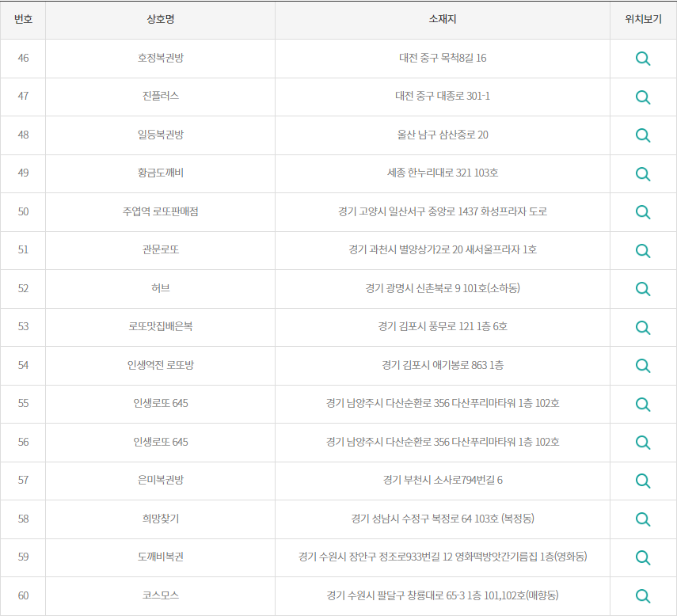This screenshot has height=616, width=677.
Task: Select the 상호명 column header
Action: 162,20
